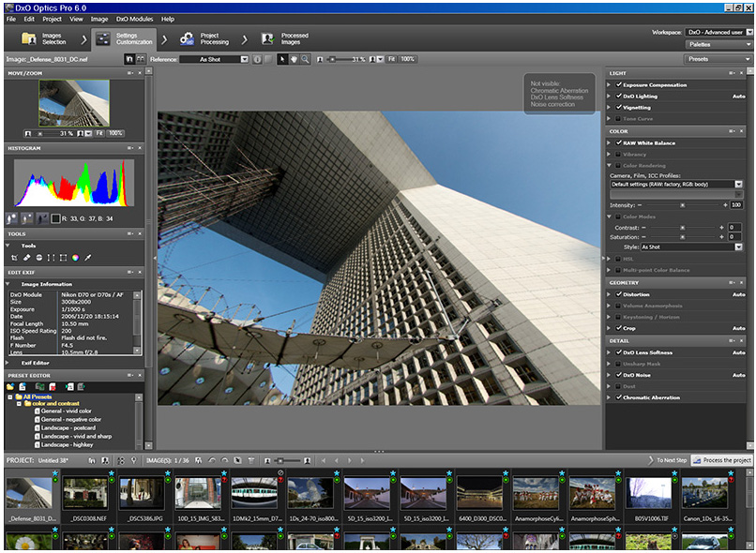Open the DxO Modules menu
Viewport: 756px width, 553px height.
135,19
